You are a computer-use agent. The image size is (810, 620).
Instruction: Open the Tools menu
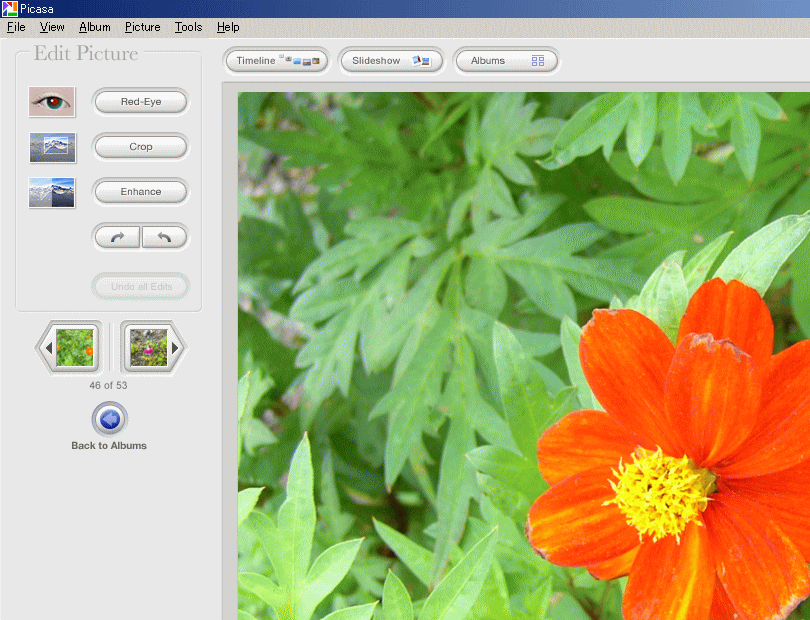tap(188, 27)
